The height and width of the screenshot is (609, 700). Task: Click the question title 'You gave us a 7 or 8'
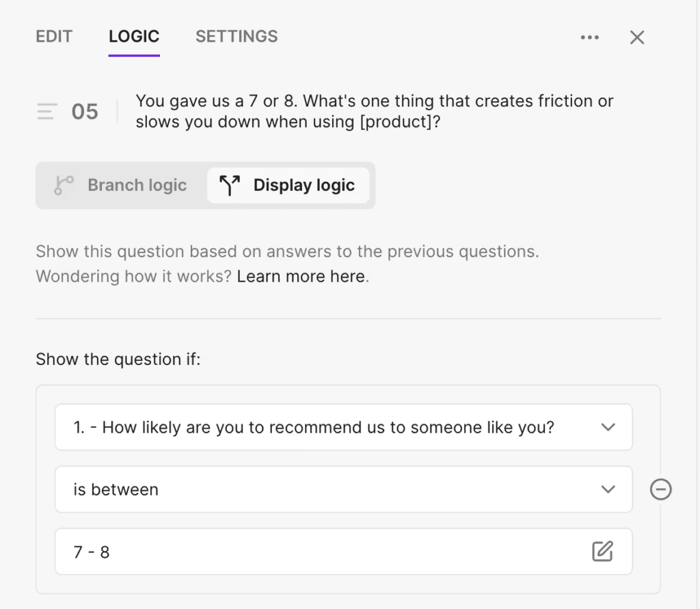375,111
